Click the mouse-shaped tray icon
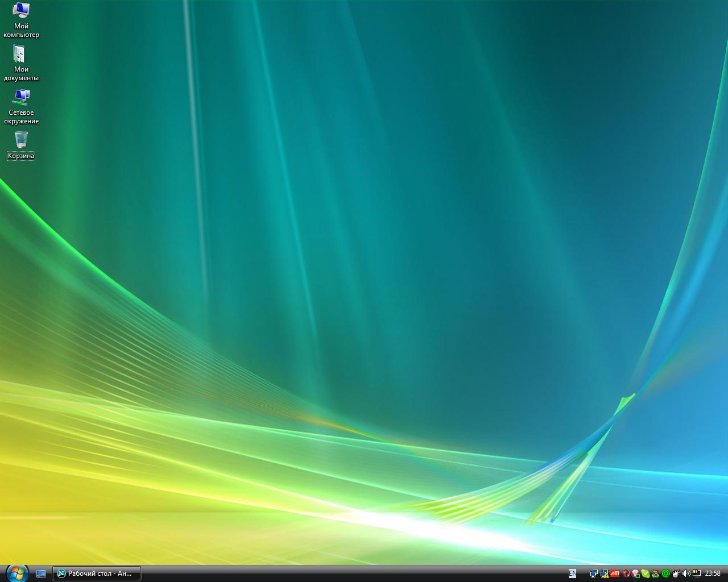 (676, 573)
